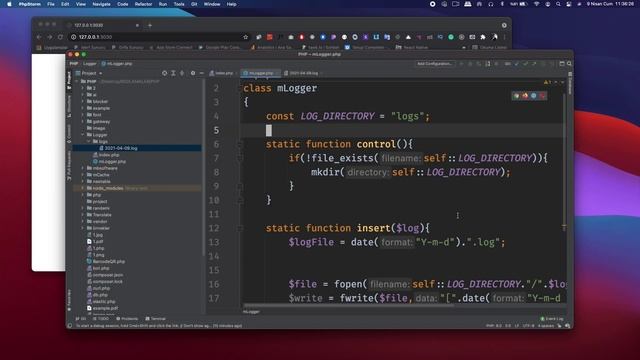Open the Navigate menu
This screenshot has width=640, height=360.
pos(101,4)
